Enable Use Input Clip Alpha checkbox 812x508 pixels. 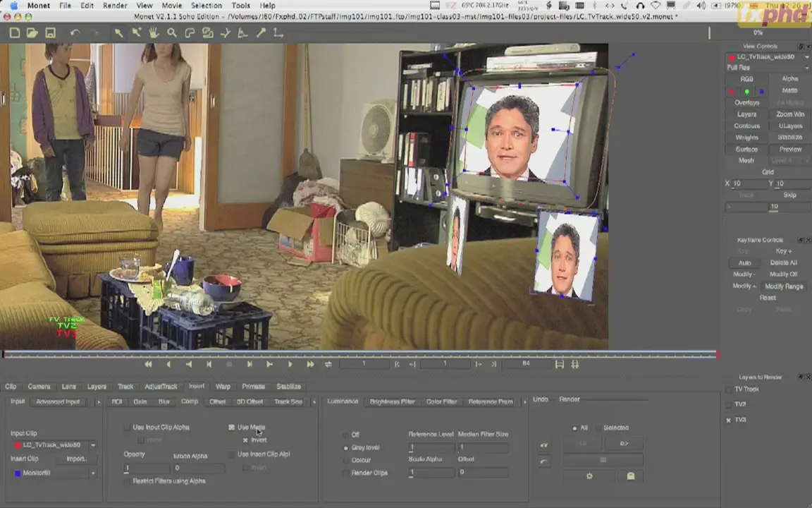[x=127, y=428]
